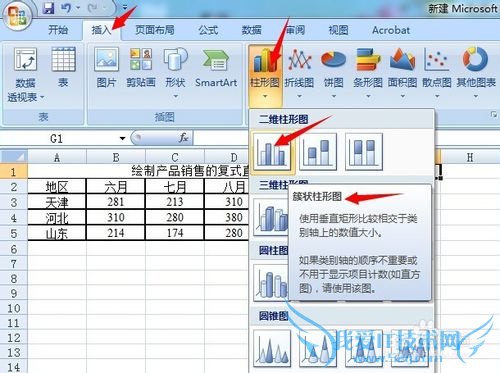Open the 散点图 scatter chart menu

[x=437, y=73]
